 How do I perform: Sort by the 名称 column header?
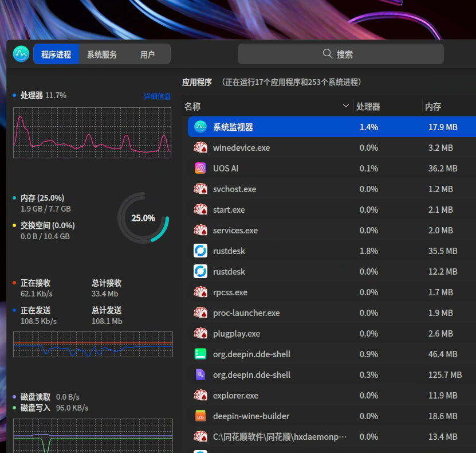[267, 106]
